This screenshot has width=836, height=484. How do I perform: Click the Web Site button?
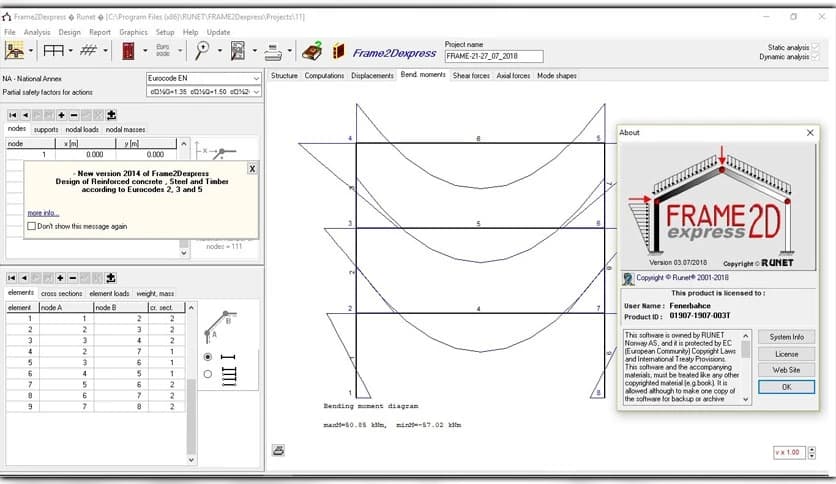click(786, 370)
